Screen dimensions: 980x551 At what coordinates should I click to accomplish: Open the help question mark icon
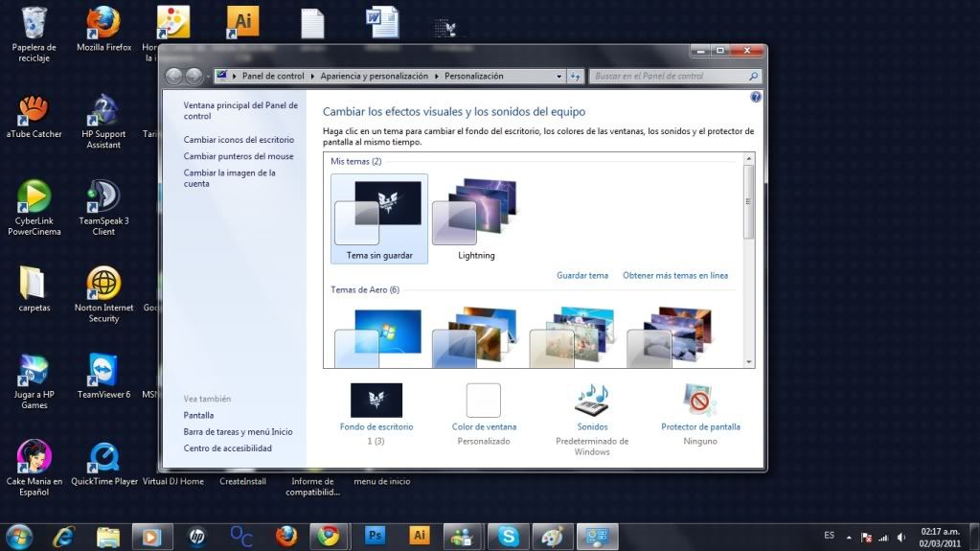[756, 97]
